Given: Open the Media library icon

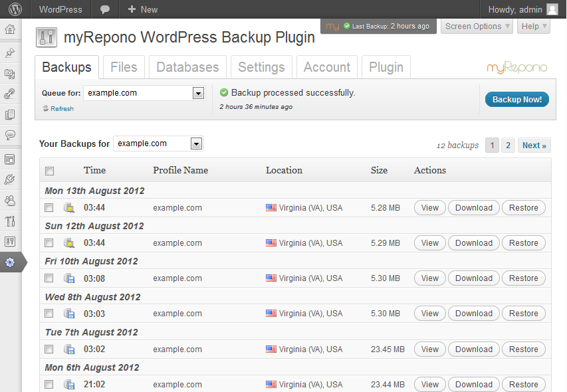Looking at the screenshot, I should coord(9,72).
